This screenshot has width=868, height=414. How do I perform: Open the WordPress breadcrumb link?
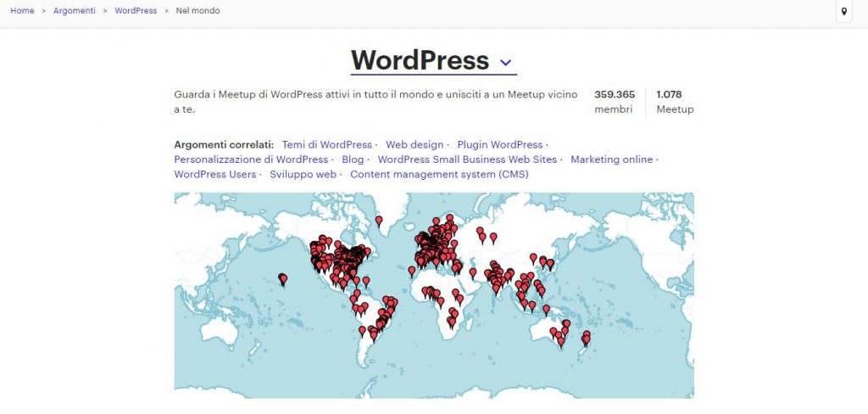(x=136, y=10)
